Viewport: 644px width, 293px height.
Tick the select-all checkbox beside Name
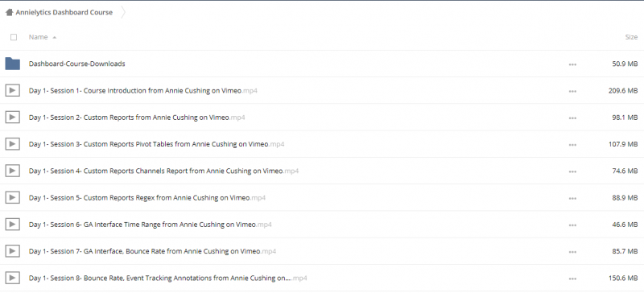coord(14,37)
